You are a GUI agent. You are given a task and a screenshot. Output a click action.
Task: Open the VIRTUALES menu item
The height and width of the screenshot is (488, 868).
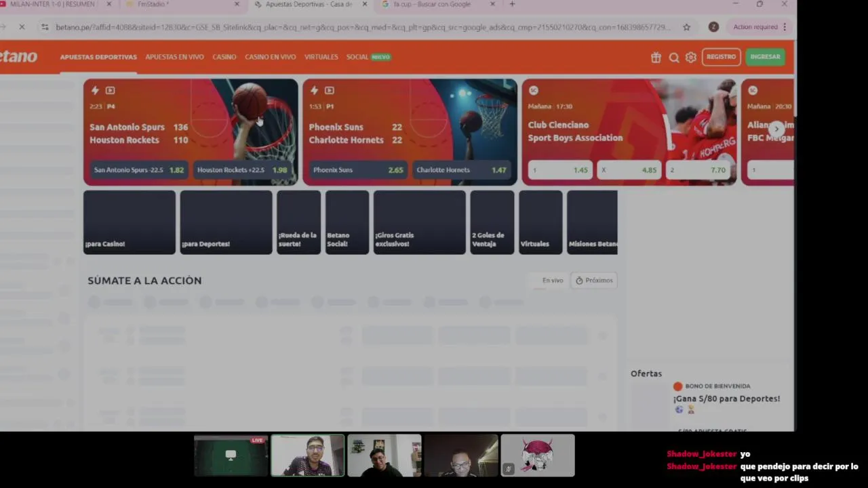[x=321, y=57]
